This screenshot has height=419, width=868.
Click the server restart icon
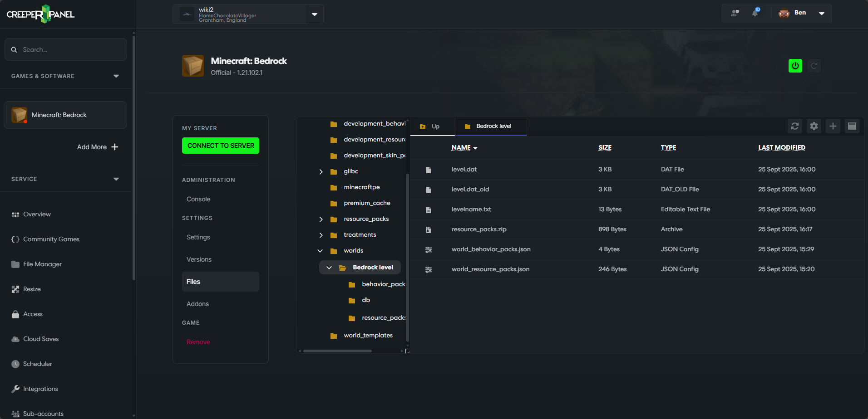[814, 66]
